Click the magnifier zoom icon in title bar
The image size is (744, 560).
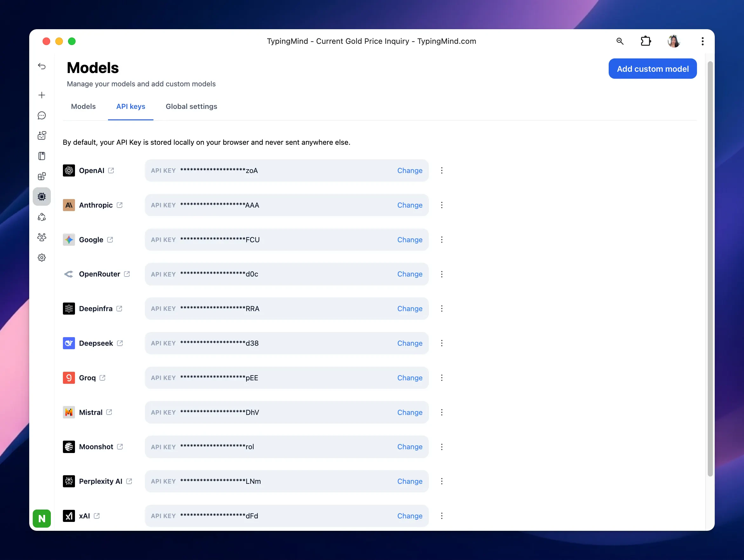tap(620, 41)
